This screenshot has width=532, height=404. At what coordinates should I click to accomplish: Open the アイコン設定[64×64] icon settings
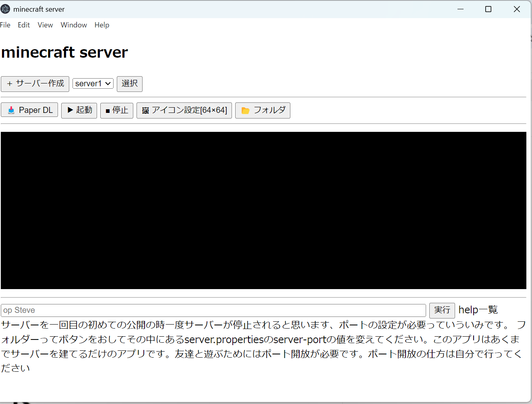(x=184, y=110)
